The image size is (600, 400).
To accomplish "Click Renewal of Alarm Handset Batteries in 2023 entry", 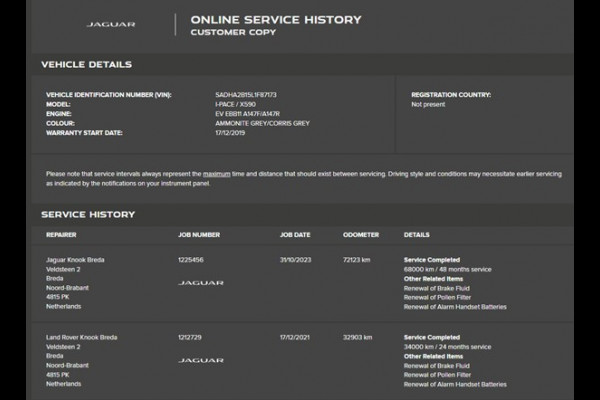I will click(455, 307).
